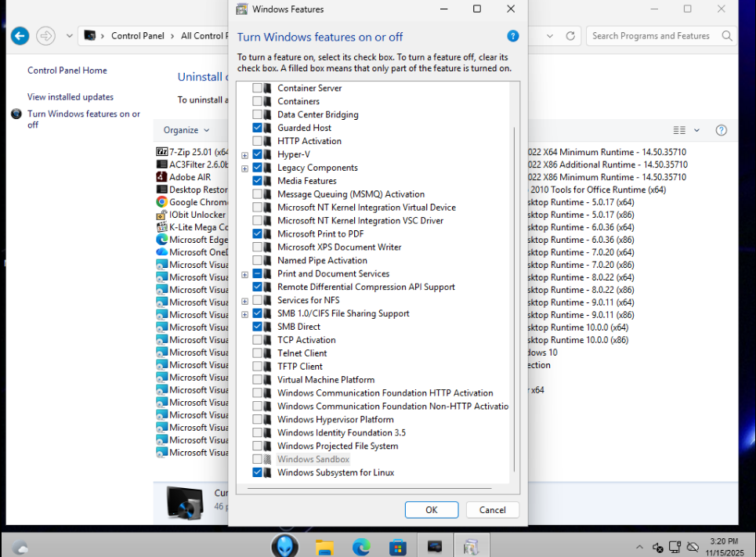Enable the Telnet Client checkbox
The image size is (756, 557).
(257, 353)
